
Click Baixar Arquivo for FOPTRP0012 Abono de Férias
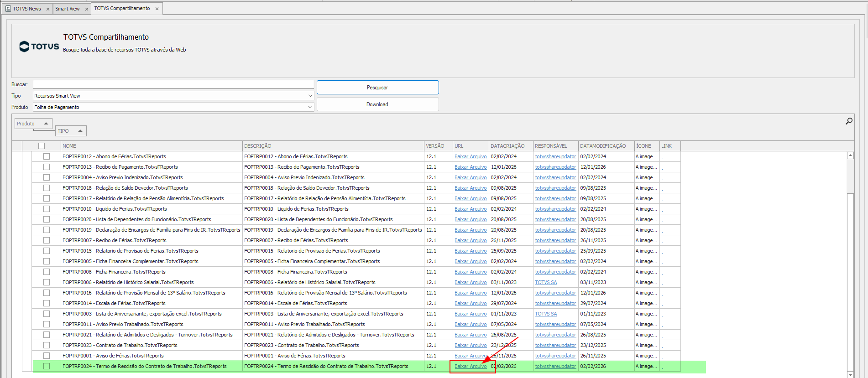(471, 156)
